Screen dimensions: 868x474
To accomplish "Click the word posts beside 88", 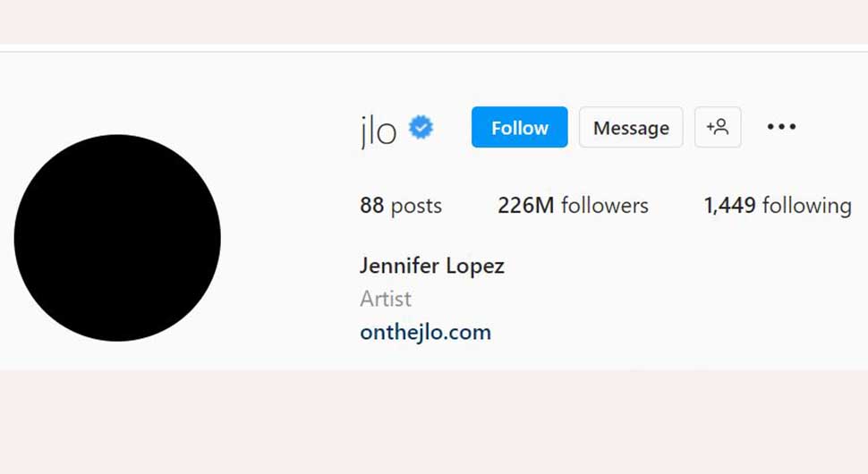I will (x=416, y=207).
